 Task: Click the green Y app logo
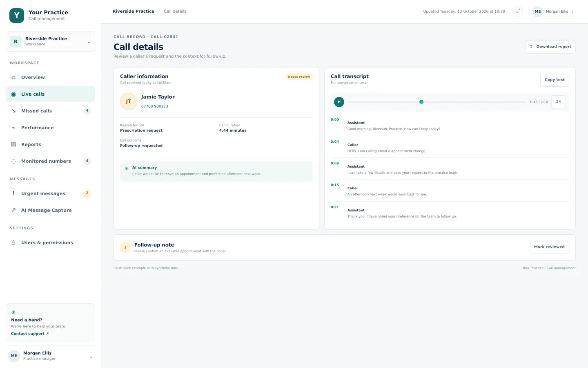(17, 16)
